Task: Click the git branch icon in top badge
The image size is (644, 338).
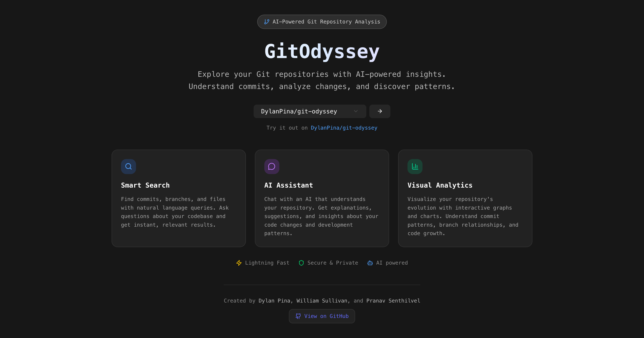Action: [x=267, y=22]
